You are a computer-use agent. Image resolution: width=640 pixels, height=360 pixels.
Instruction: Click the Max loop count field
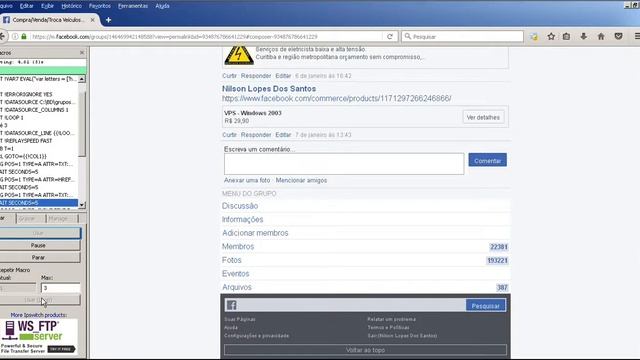pos(60,288)
